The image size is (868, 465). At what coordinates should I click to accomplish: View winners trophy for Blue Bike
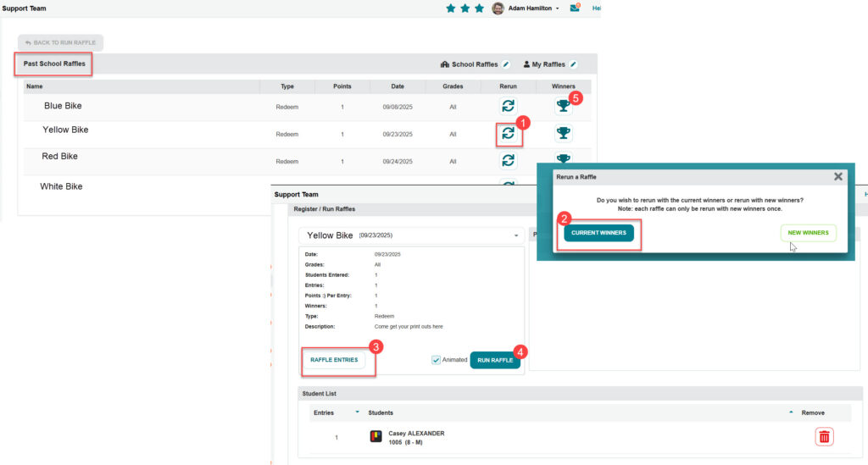[x=563, y=106]
